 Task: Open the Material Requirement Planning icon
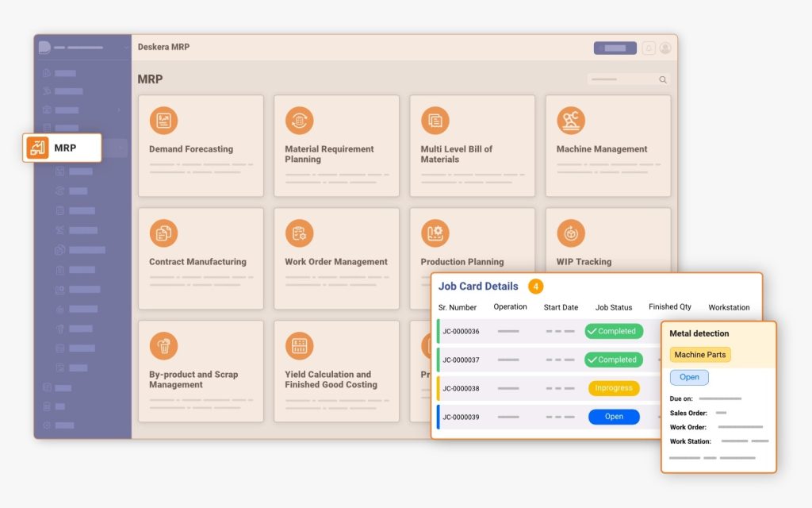(x=299, y=121)
